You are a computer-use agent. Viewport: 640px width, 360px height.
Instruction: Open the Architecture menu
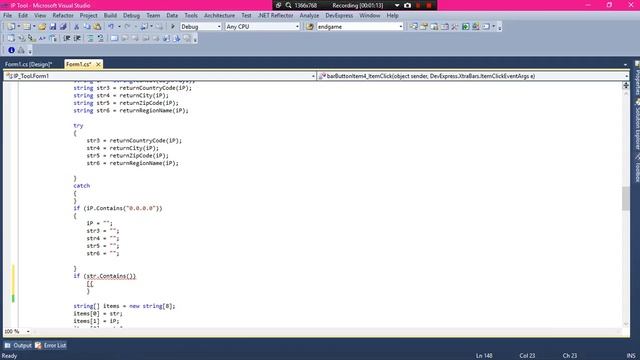click(219, 16)
